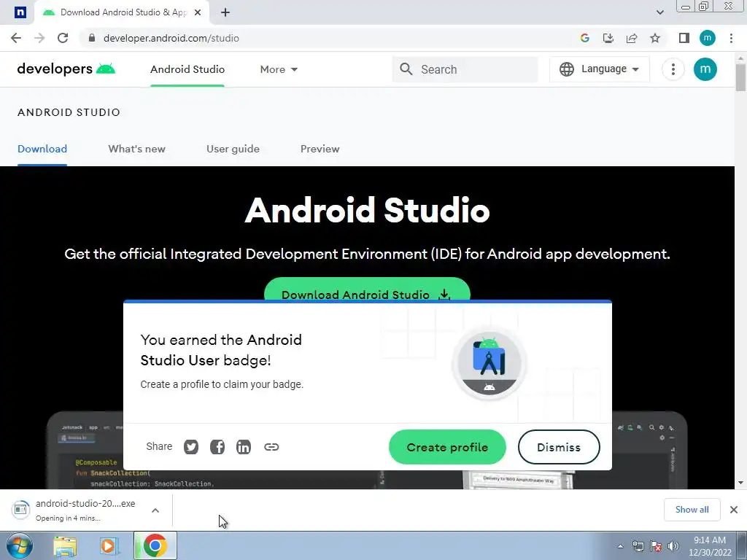This screenshot has height=560, width=747.
Task: Open the site account avatar m
Action: click(705, 69)
